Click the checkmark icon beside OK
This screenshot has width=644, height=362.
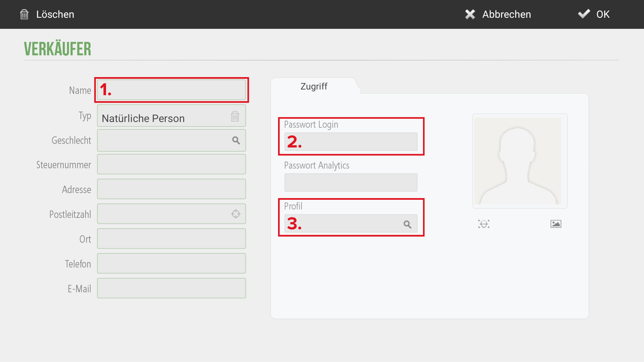click(584, 14)
